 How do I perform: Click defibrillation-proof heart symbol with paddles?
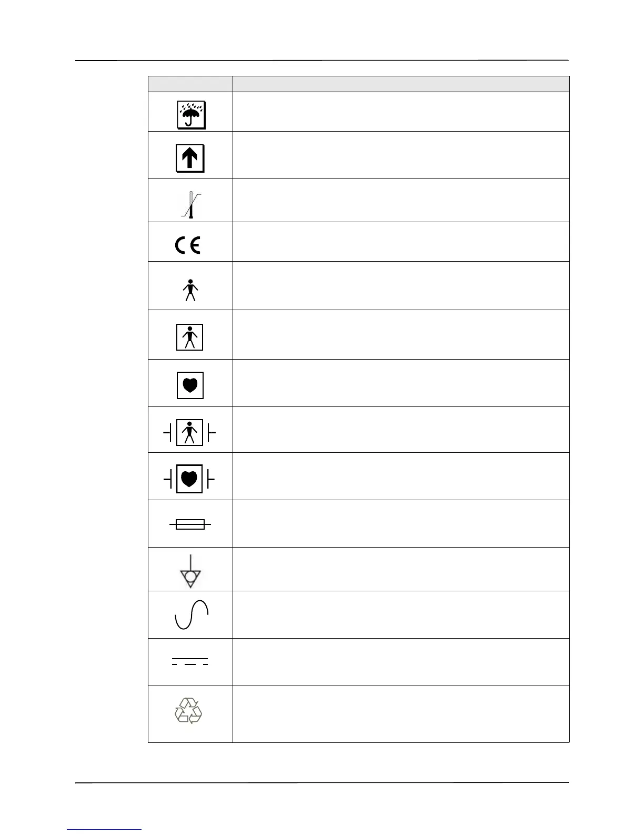click(x=189, y=479)
